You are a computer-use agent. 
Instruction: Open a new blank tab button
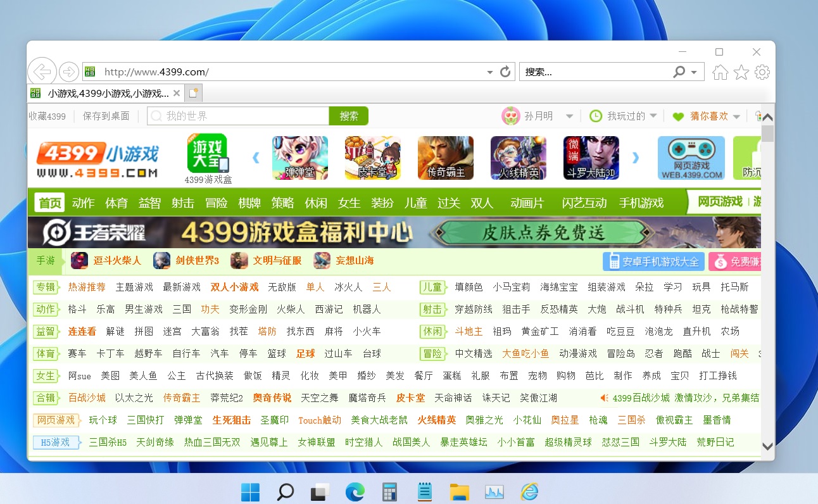pos(194,93)
